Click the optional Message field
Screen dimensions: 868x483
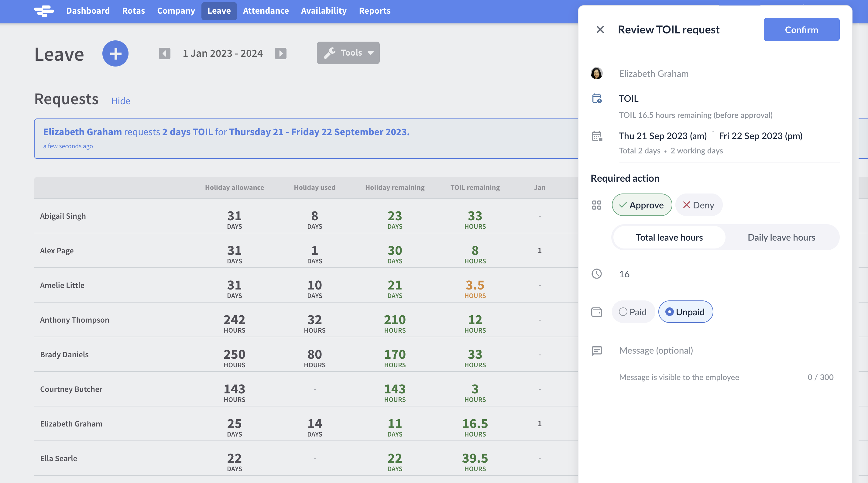coord(656,350)
